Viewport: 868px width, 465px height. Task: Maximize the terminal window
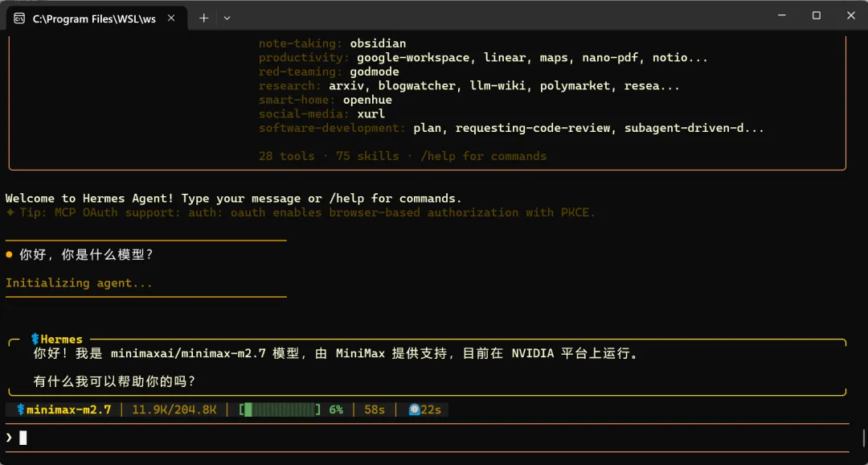coord(817,15)
